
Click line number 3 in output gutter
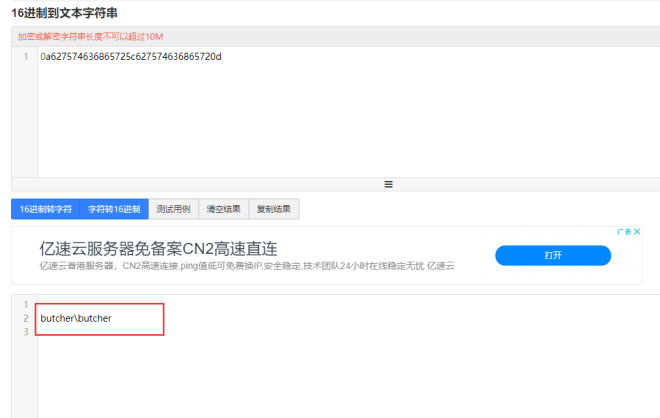click(x=25, y=332)
